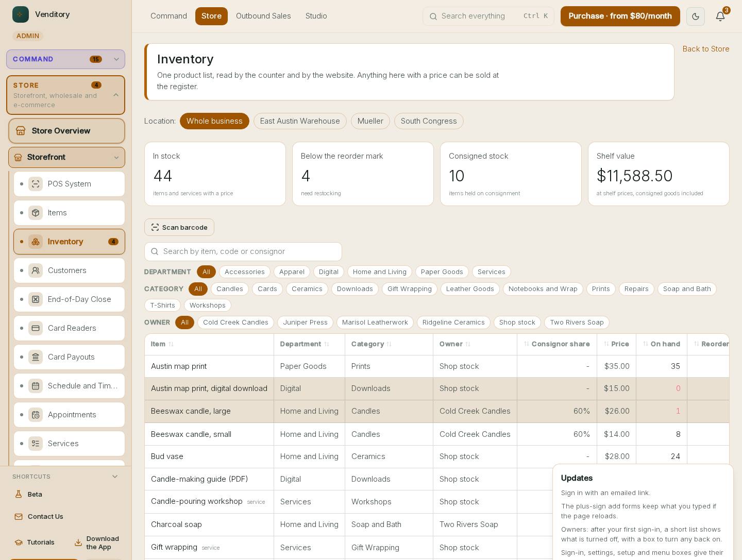
Task: Filter department by Accessories
Action: pos(244,272)
